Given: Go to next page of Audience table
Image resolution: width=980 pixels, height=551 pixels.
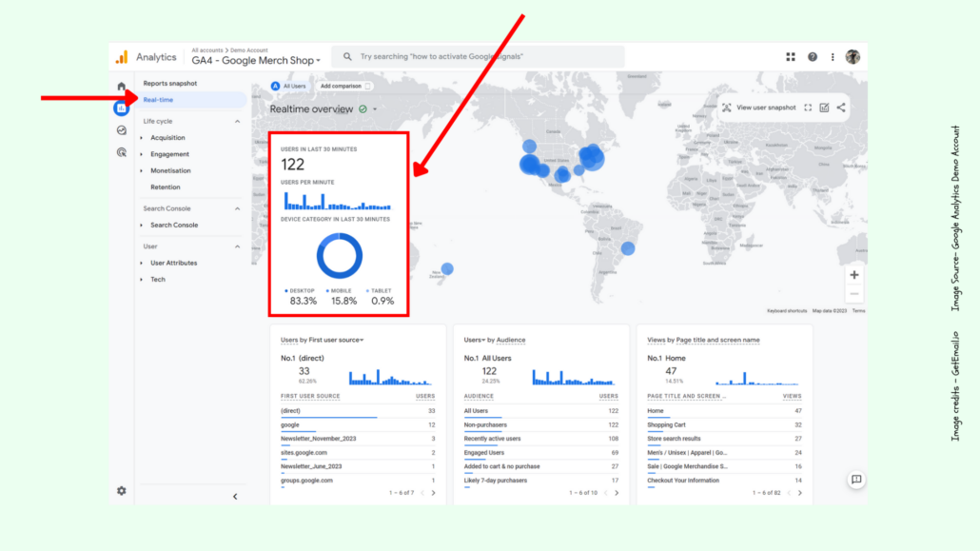Looking at the screenshot, I should click(x=616, y=493).
